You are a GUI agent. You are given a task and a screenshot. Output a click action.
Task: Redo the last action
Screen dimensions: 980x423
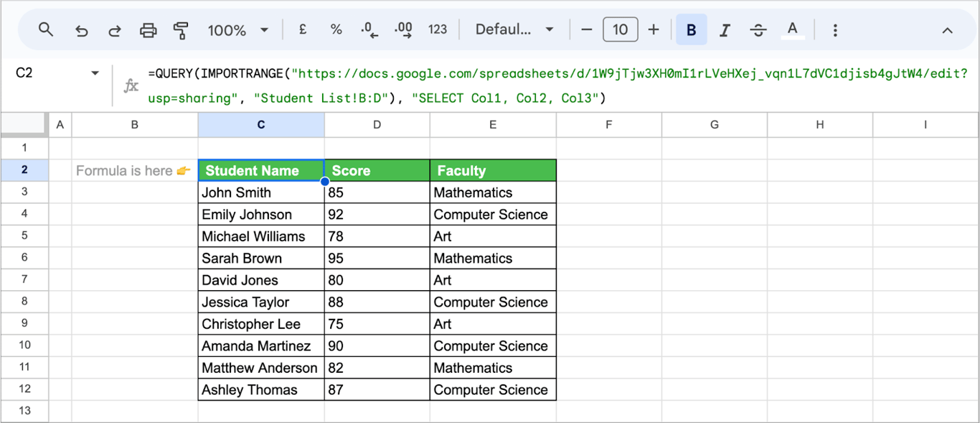tap(115, 30)
